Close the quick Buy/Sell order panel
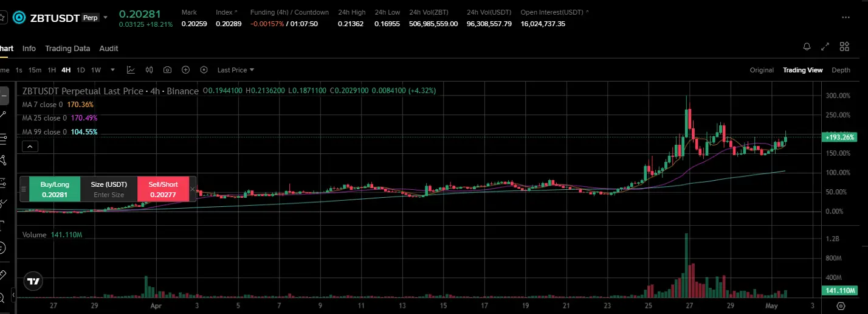Image resolution: width=868 pixels, height=314 pixels. [x=193, y=189]
